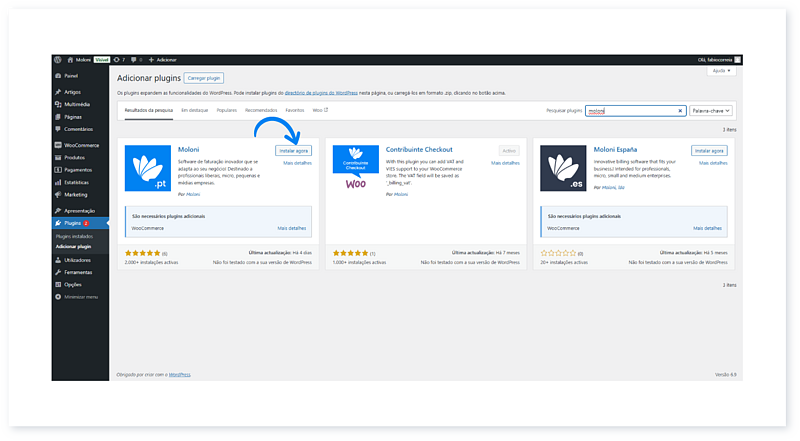
Task: Click the WordPress logo in admin bar
Action: (x=58, y=60)
